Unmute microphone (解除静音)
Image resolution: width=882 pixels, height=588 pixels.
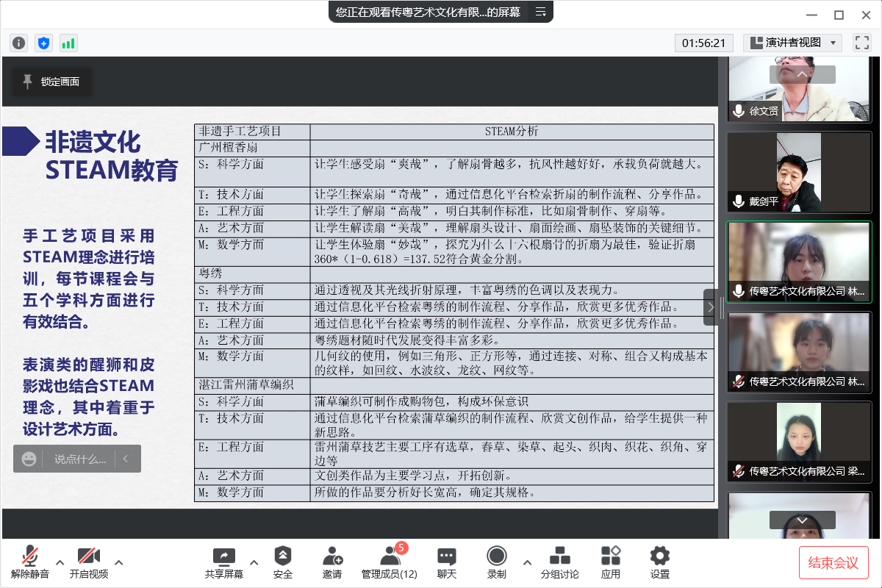(x=30, y=562)
